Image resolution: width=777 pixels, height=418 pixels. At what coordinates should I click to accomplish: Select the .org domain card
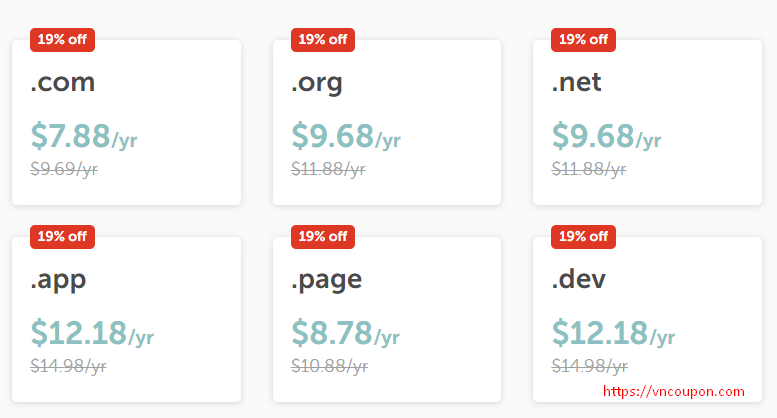pos(387,122)
